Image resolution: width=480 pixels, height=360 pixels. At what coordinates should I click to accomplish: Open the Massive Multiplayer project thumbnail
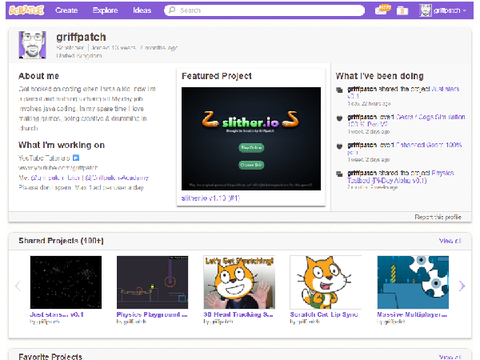(x=413, y=282)
